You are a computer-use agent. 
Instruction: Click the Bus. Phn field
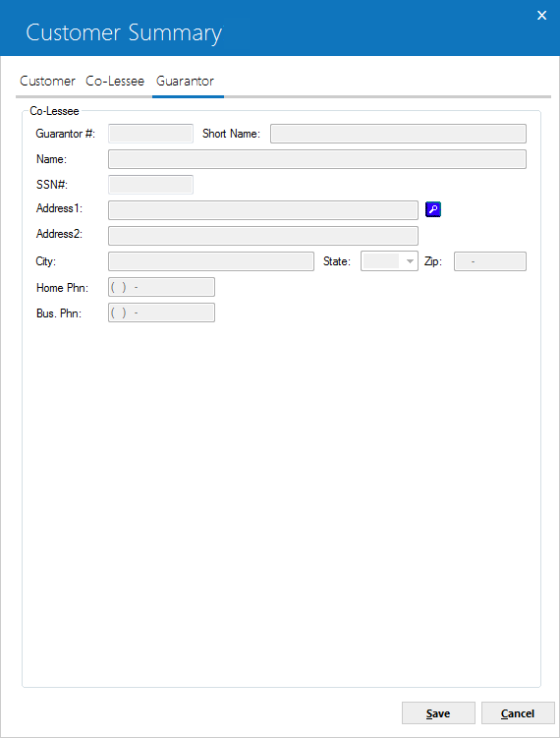point(161,312)
